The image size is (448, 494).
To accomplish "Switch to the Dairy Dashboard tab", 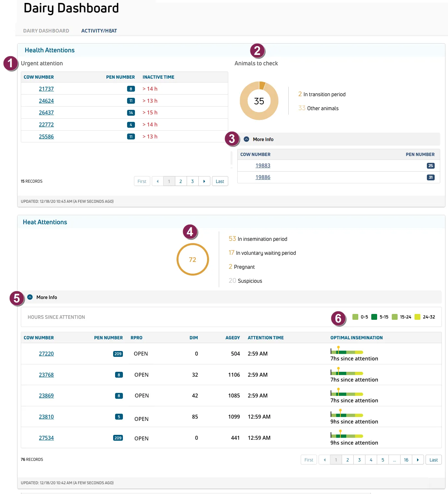I will [46, 31].
